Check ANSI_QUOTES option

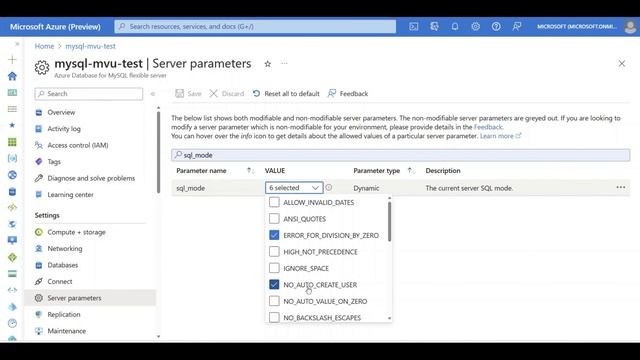coord(274,219)
